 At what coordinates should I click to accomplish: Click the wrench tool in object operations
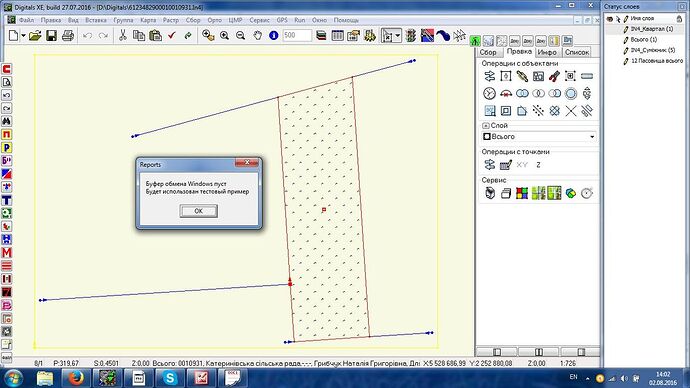click(522, 77)
